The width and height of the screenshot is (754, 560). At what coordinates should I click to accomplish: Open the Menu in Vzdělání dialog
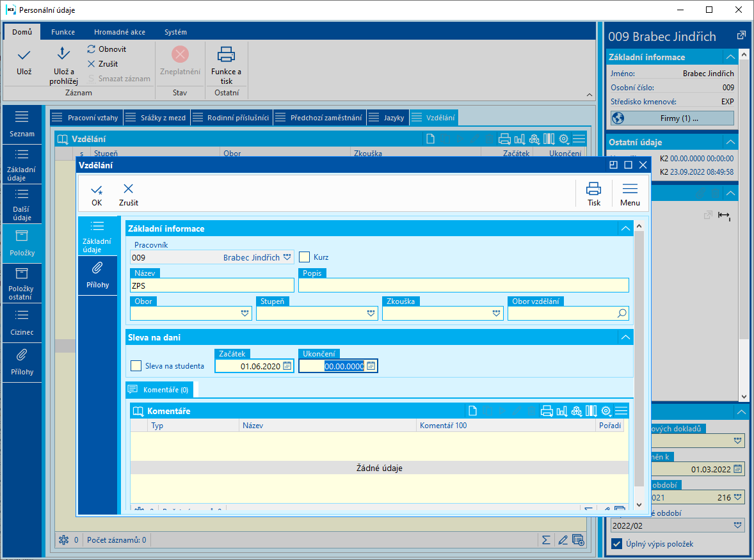point(630,195)
